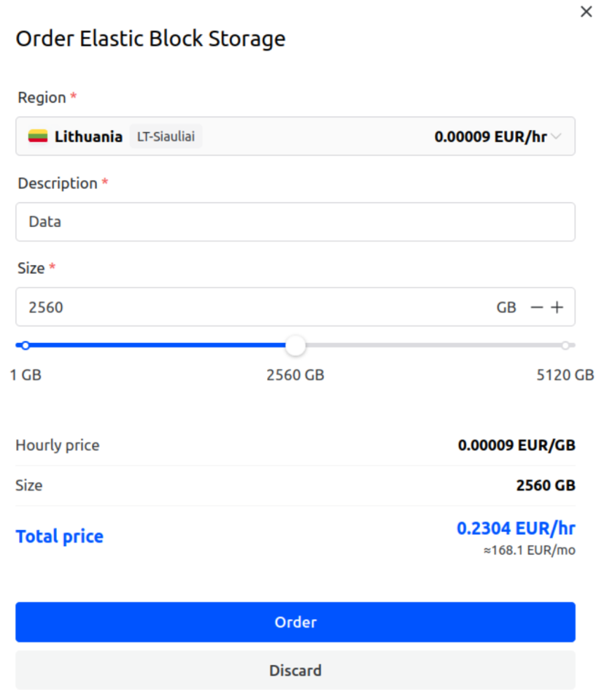
Task: Click the slider's maximum end dot
Action: click(x=565, y=345)
